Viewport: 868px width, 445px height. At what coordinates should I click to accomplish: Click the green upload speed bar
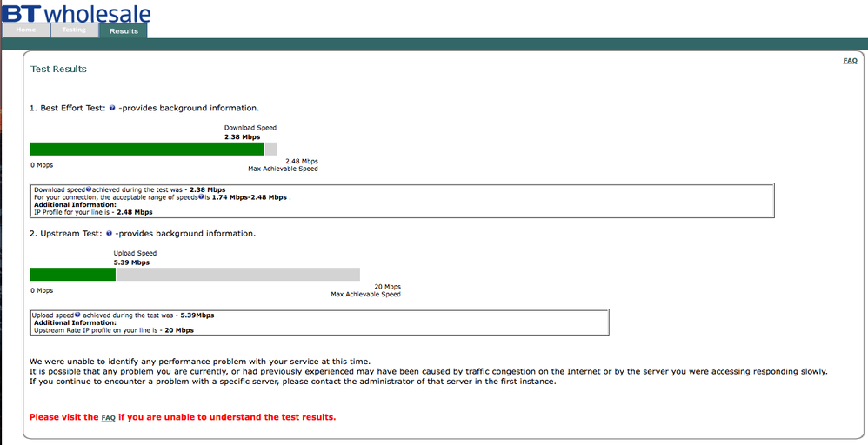tap(72, 275)
